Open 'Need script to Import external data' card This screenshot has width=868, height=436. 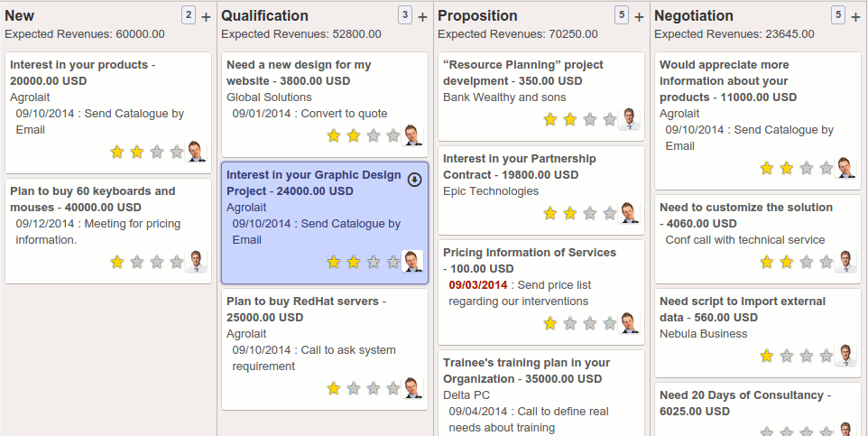(742, 309)
